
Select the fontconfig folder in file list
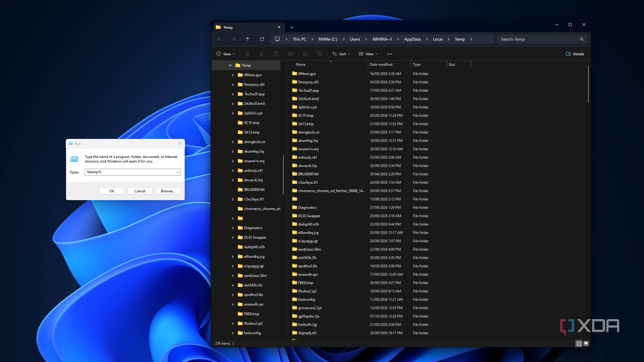[x=306, y=300]
